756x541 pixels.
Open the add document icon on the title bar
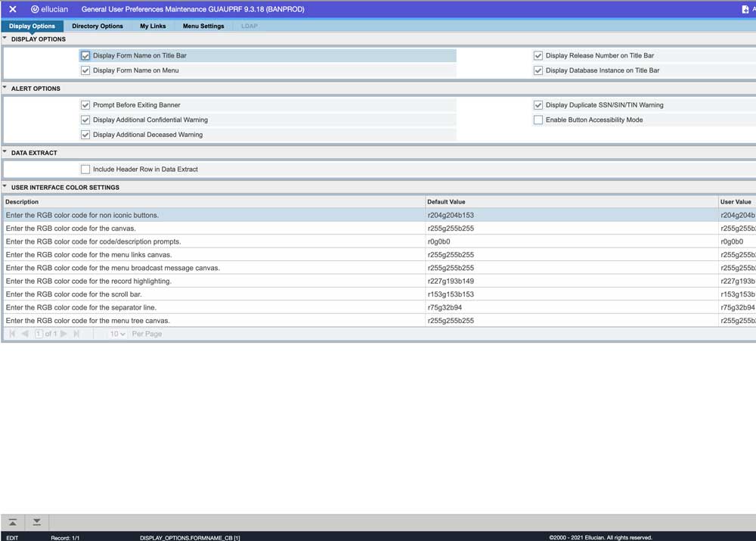pyautogui.click(x=744, y=8)
